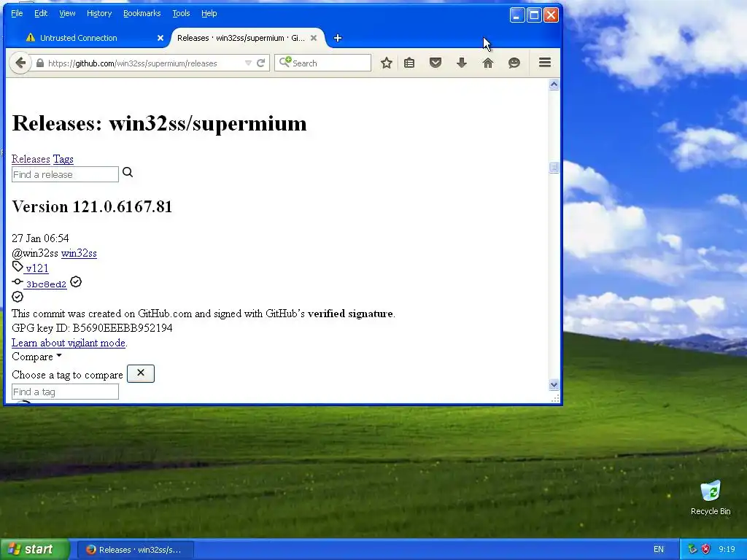
Task: Open Recycle Bin on the desktop
Action: pos(711,498)
